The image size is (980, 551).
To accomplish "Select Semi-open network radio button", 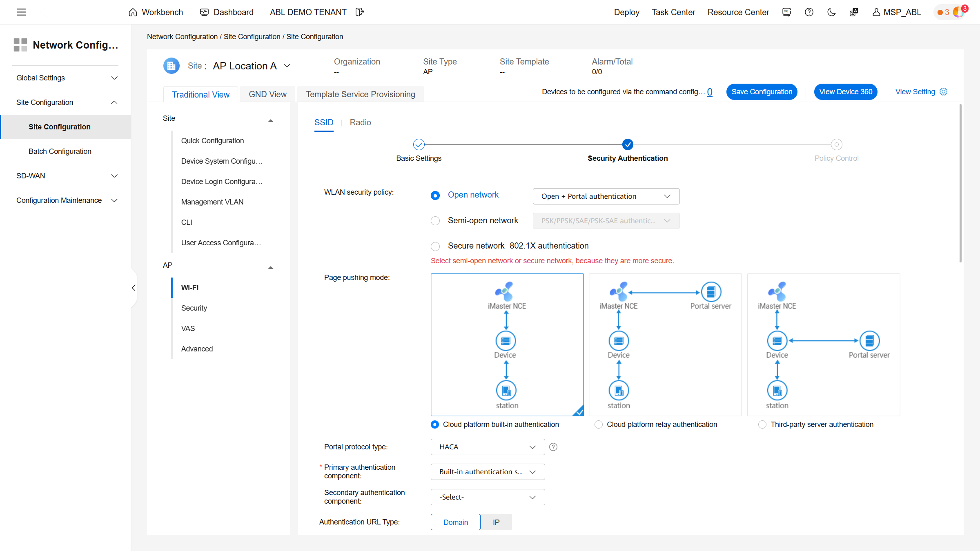I will point(435,221).
